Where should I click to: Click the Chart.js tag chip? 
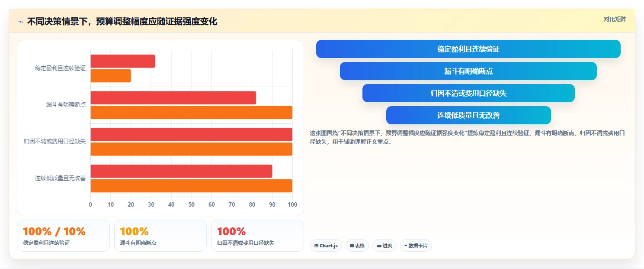(326, 246)
